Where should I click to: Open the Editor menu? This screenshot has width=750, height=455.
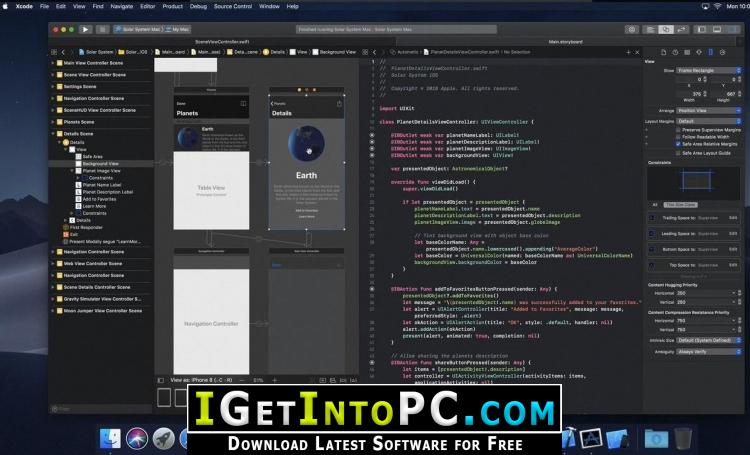pyautogui.click(x=147, y=6)
